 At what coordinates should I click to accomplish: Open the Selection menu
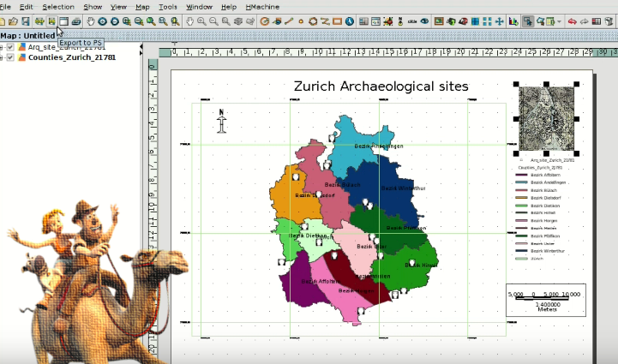point(58,7)
